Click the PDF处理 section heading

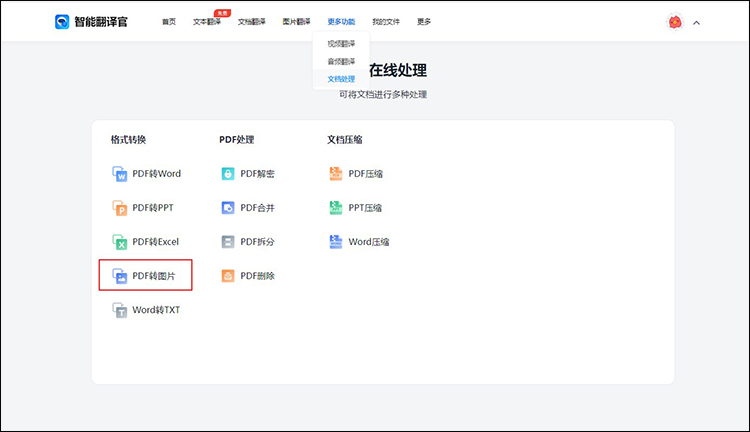point(237,140)
